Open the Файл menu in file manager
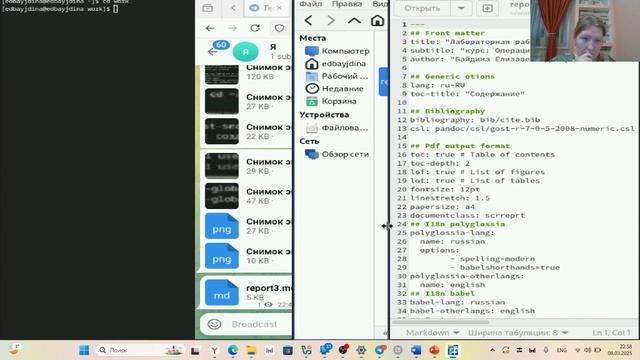This screenshot has height=360, width=640. 311,4
